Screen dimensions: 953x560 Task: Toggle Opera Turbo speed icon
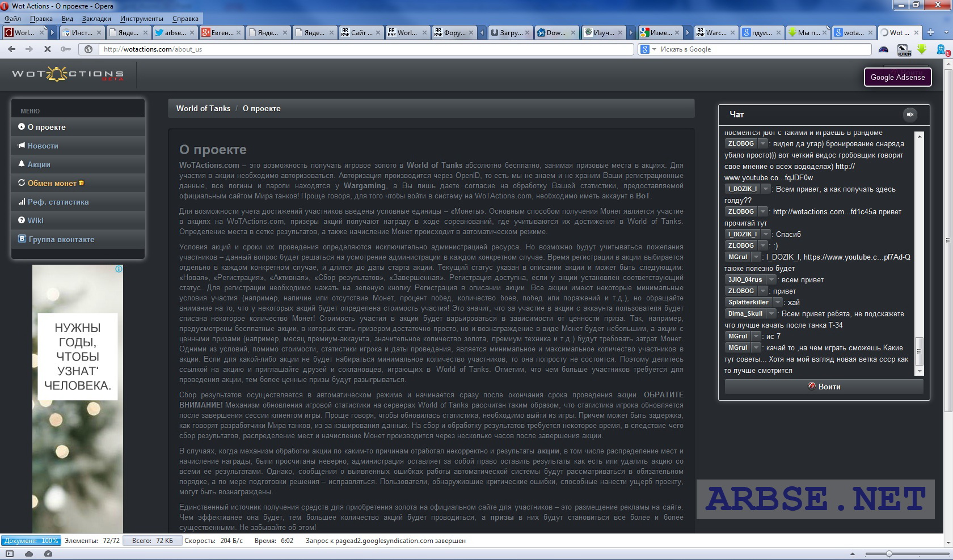click(48, 554)
